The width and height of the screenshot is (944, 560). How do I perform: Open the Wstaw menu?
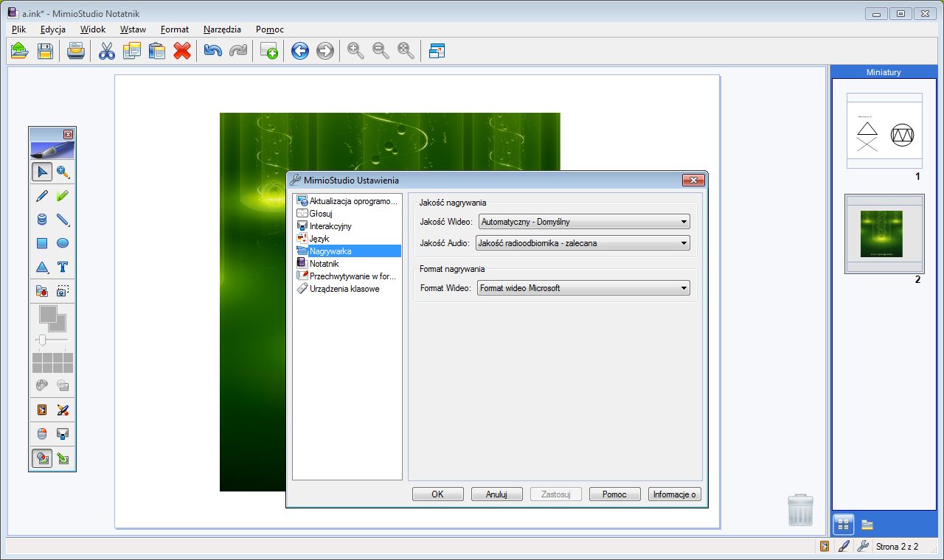(x=133, y=29)
